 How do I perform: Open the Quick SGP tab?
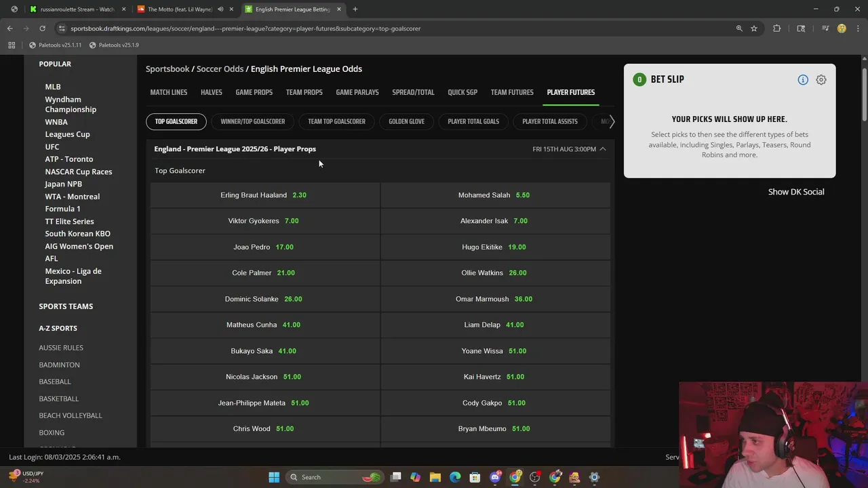462,92
